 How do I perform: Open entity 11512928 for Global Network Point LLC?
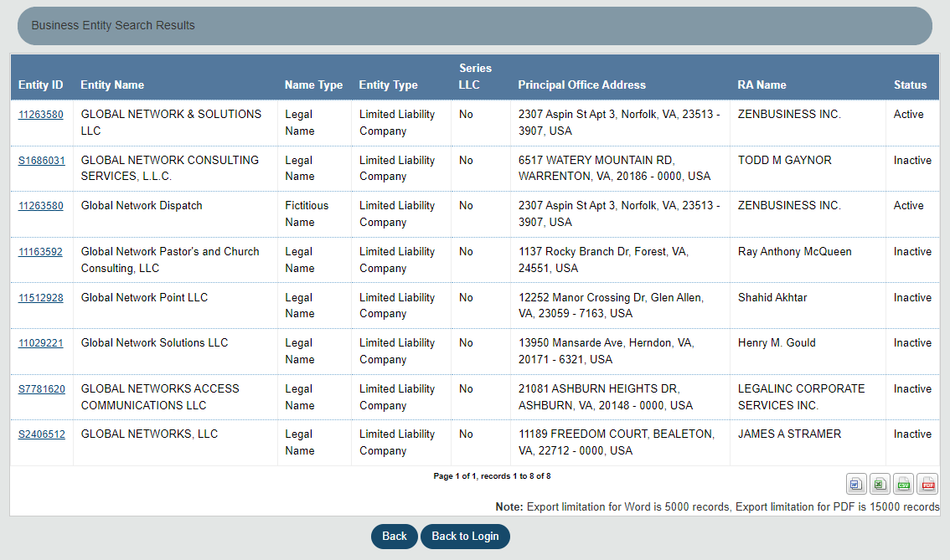[x=40, y=297]
